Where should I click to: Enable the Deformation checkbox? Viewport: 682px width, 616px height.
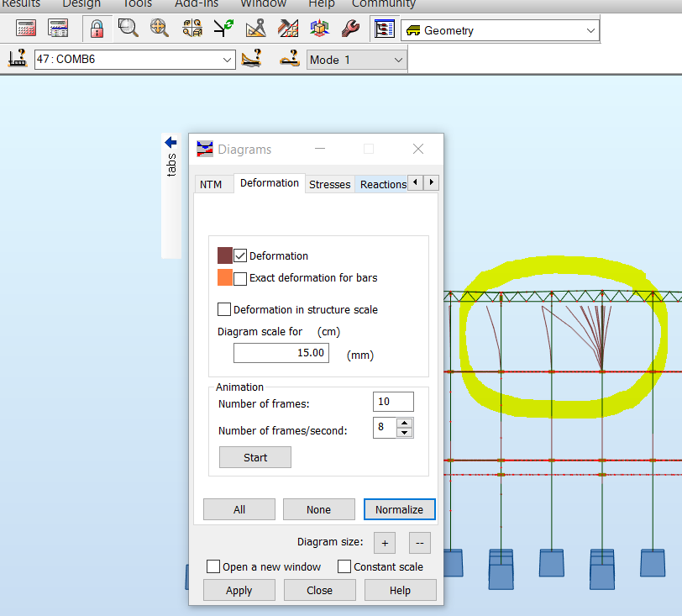click(x=239, y=255)
